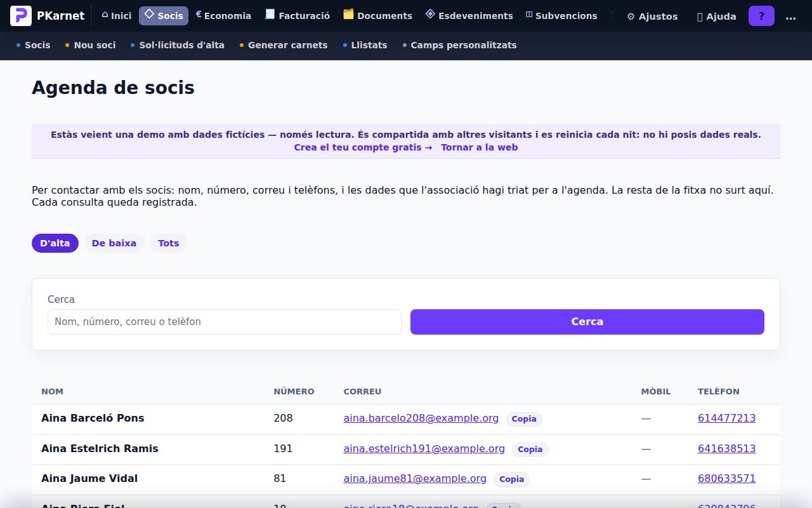Open email aina.barcelo208@example.org
The height and width of the screenshot is (508, 812).
coord(421,418)
